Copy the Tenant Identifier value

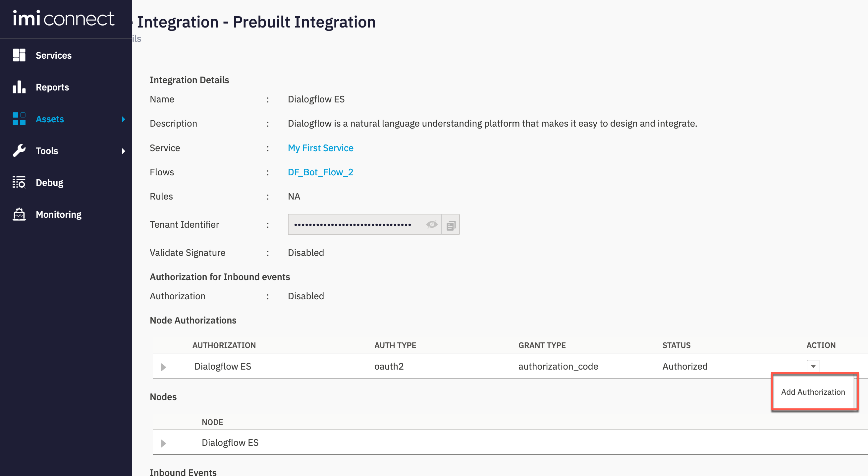click(451, 225)
